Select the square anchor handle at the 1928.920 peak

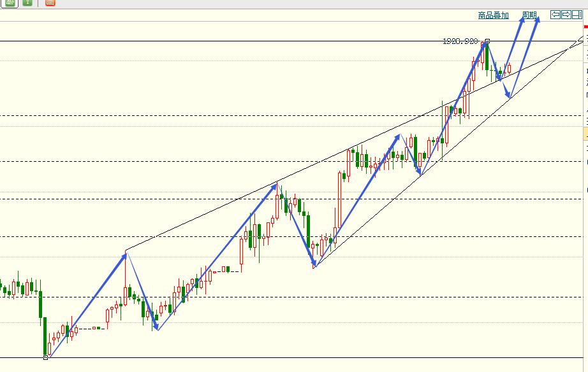pos(487,41)
